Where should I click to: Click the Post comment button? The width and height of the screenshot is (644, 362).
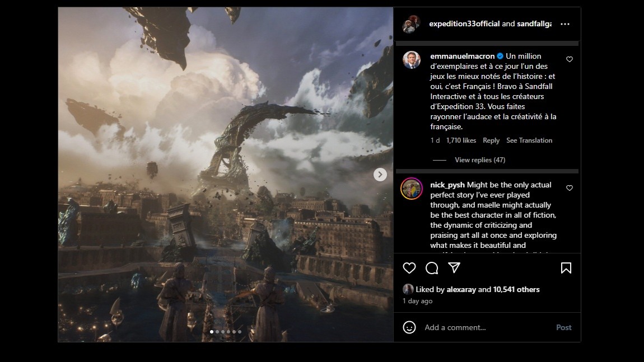(x=563, y=327)
